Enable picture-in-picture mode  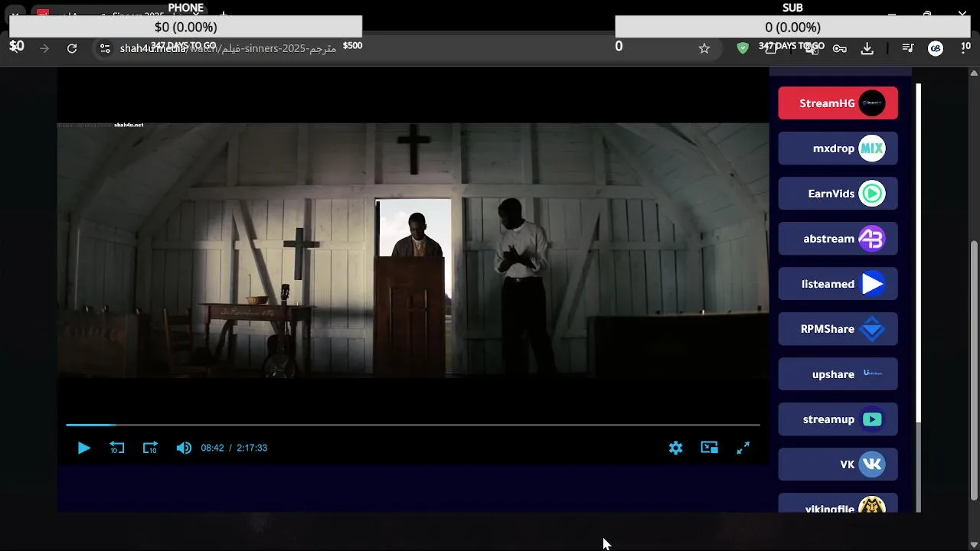coord(709,448)
